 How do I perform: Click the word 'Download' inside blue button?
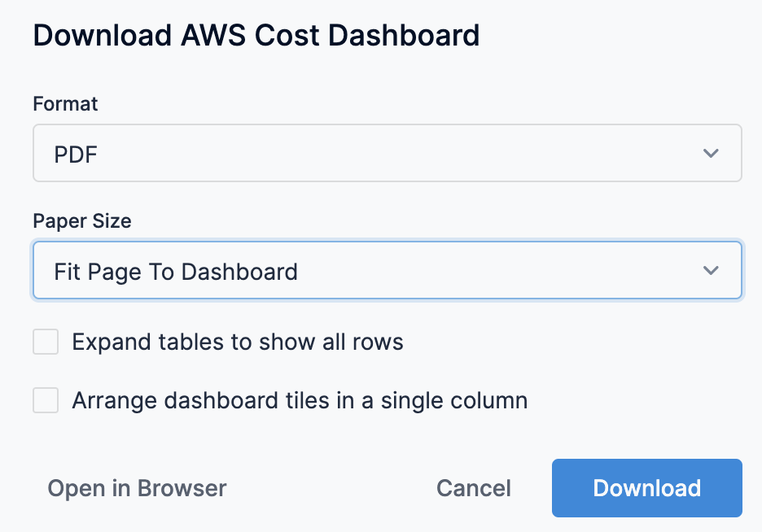646,488
